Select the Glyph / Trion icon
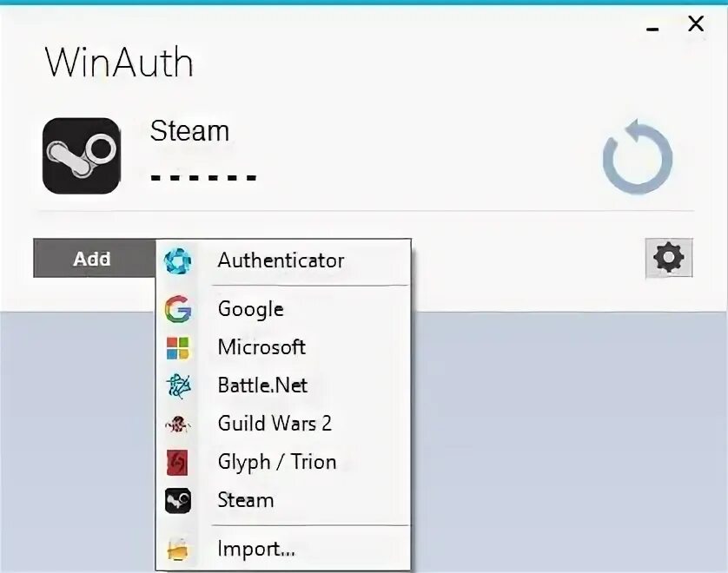Image resolution: width=728 pixels, height=573 pixels. click(x=179, y=462)
